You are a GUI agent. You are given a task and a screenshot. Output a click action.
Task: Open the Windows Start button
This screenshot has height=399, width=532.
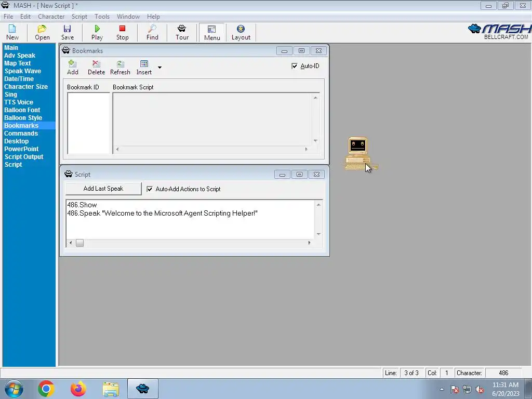click(x=14, y=389)
